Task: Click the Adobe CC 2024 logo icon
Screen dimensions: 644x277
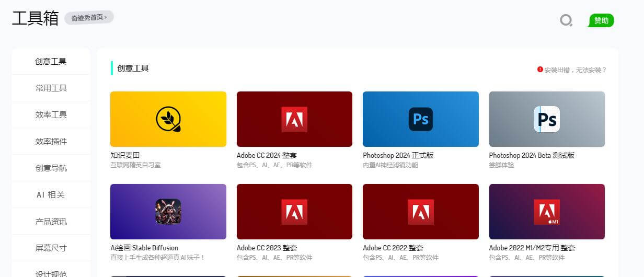Action: [x=294, y=119]
